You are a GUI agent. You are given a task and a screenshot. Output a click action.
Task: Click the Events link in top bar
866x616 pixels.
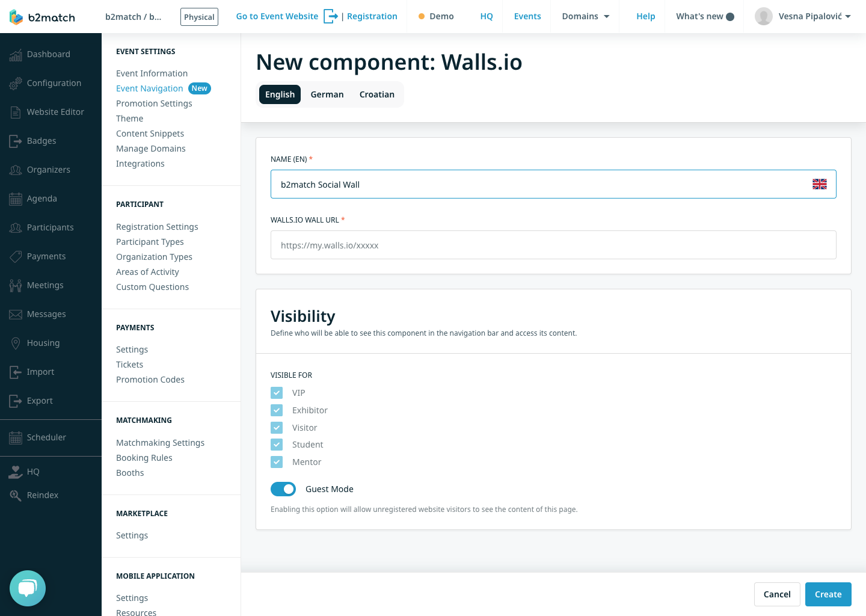(527, 16)
